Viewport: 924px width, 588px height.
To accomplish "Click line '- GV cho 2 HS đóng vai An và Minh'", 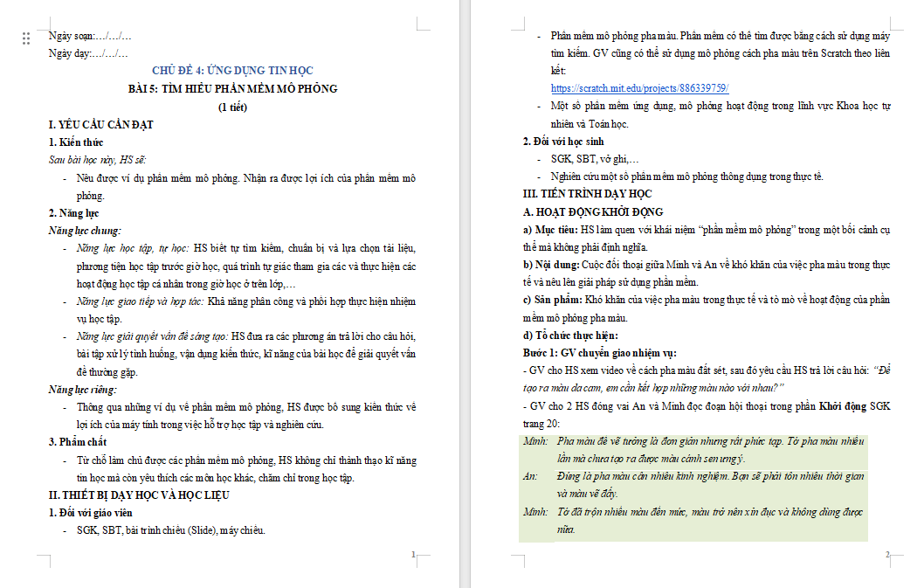I will tap(707, 415).
